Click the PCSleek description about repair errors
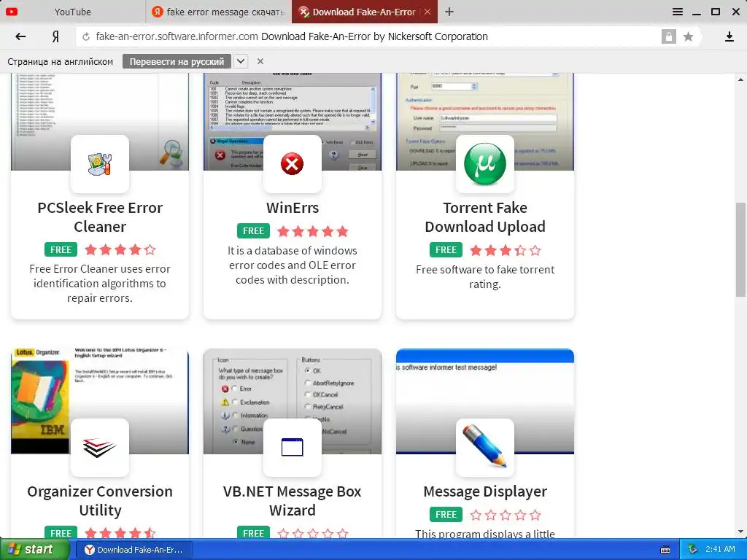747x560 pixels. [100, 284]
